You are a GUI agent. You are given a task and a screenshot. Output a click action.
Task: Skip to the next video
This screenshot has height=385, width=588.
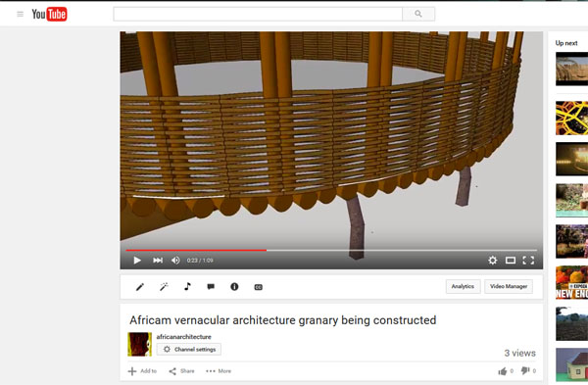point(158,261)
